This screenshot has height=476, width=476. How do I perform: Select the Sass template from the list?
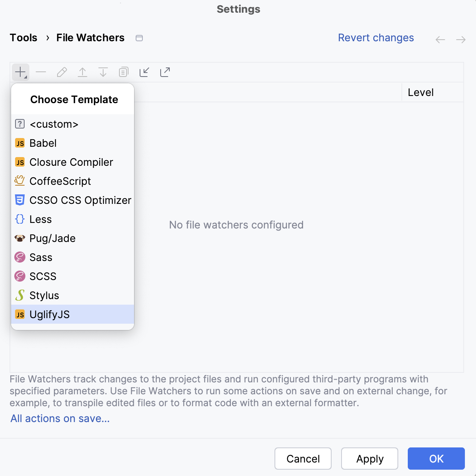tap(40, 257)
